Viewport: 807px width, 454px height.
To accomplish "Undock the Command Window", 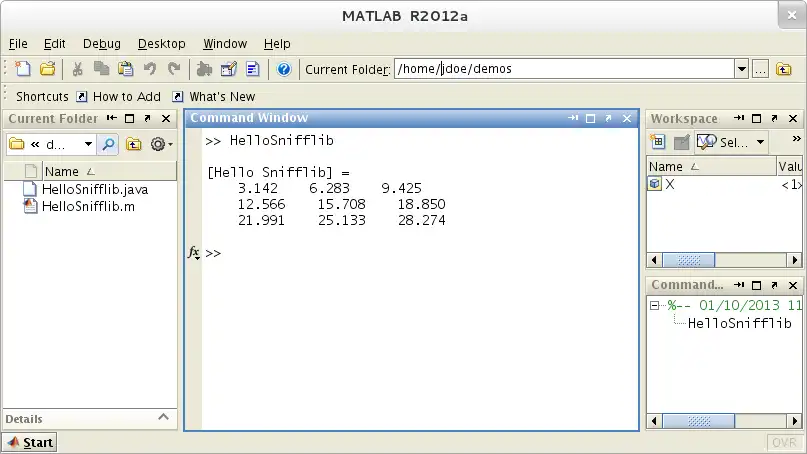I will pos(608,118).
